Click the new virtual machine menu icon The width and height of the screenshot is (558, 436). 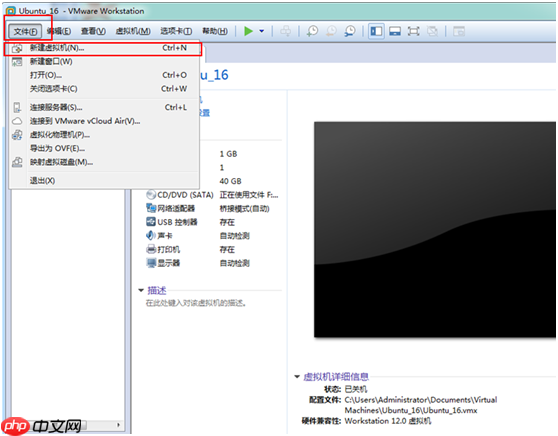coord(17,48)
